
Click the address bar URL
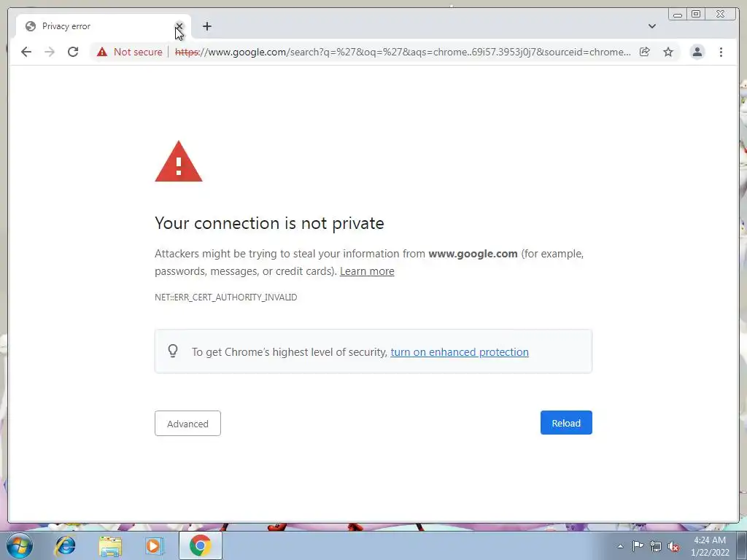tap(403, 52)
